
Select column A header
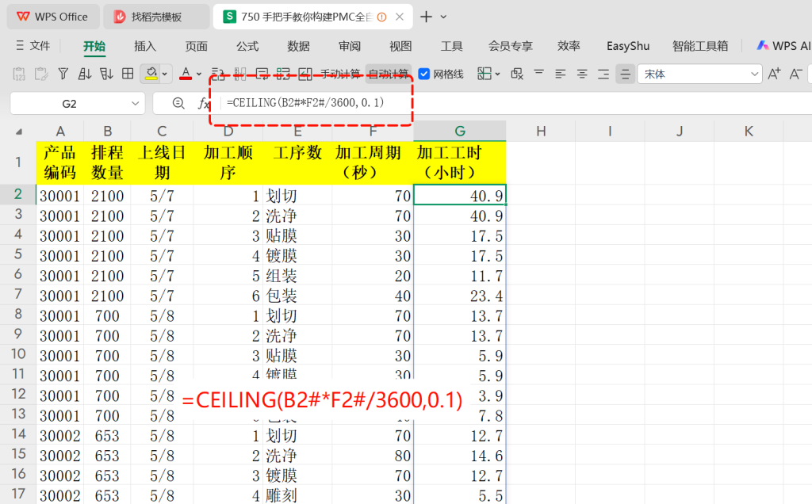[x=60, y=131]
